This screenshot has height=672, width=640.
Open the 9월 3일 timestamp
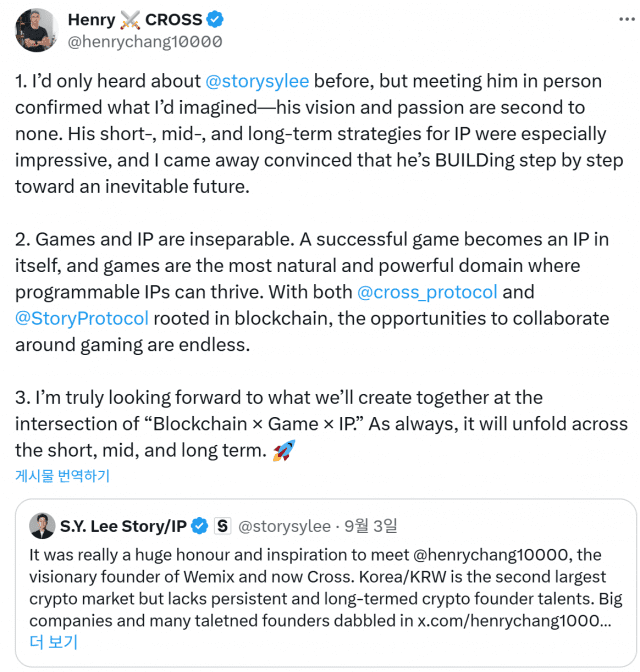click(371, 526)
